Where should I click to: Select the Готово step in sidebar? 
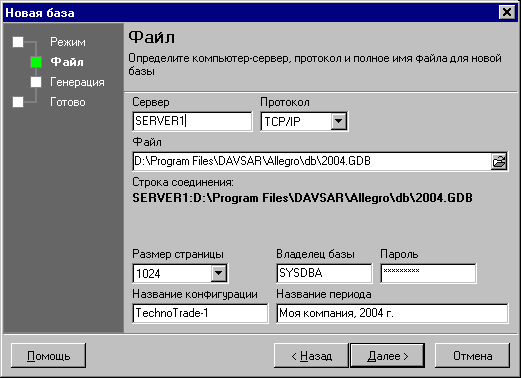pos(68,102)
